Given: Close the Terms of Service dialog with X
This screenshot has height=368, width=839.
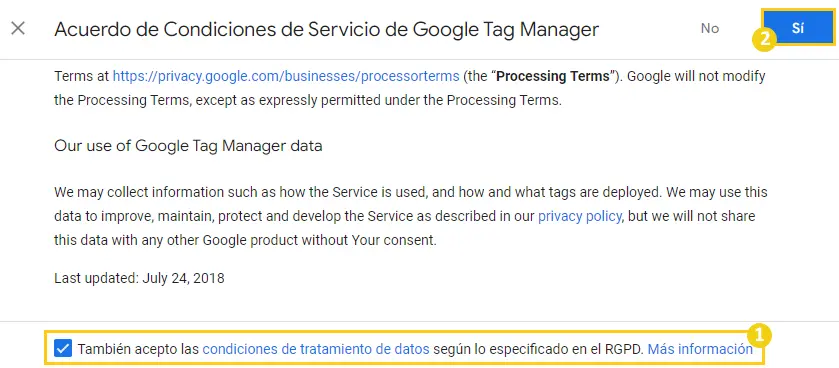Looking at the screenshot, I should (x=18, y=28).
